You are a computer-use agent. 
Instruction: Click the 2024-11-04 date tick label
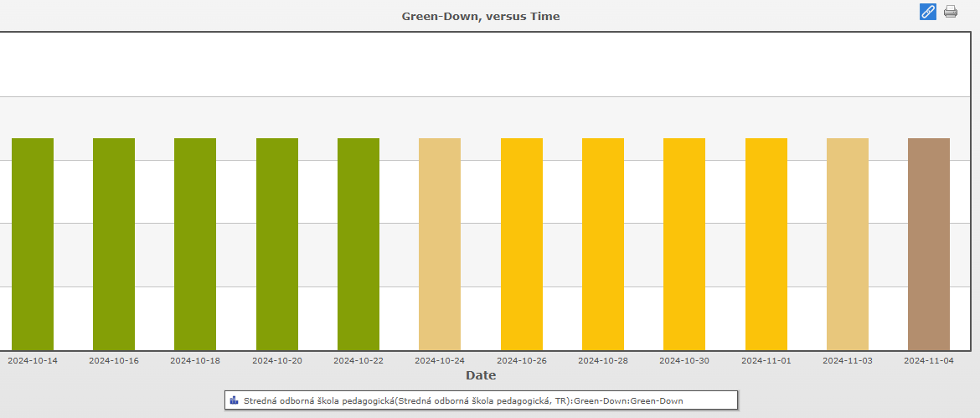coord(929,360)
